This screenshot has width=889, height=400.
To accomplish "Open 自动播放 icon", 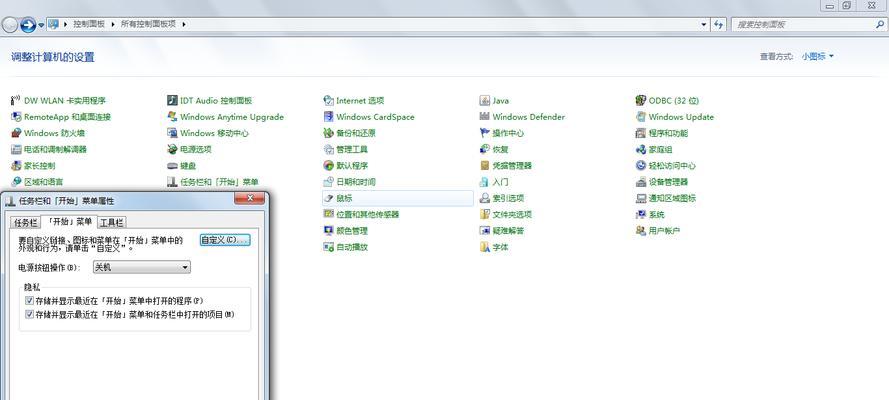I will click(x=328, y=248).
